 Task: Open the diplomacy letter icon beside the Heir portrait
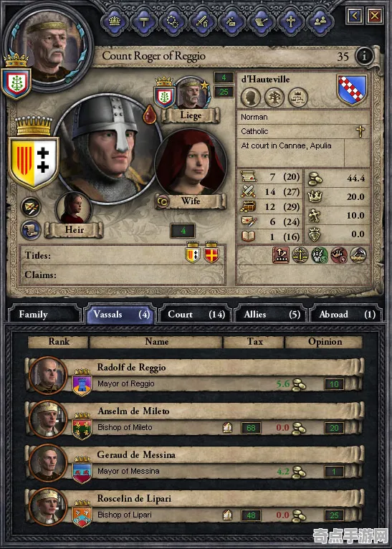pos(31,207)
